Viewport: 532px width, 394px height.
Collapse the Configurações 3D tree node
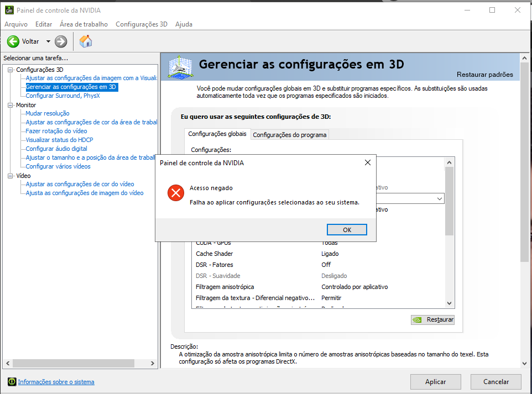11,70
